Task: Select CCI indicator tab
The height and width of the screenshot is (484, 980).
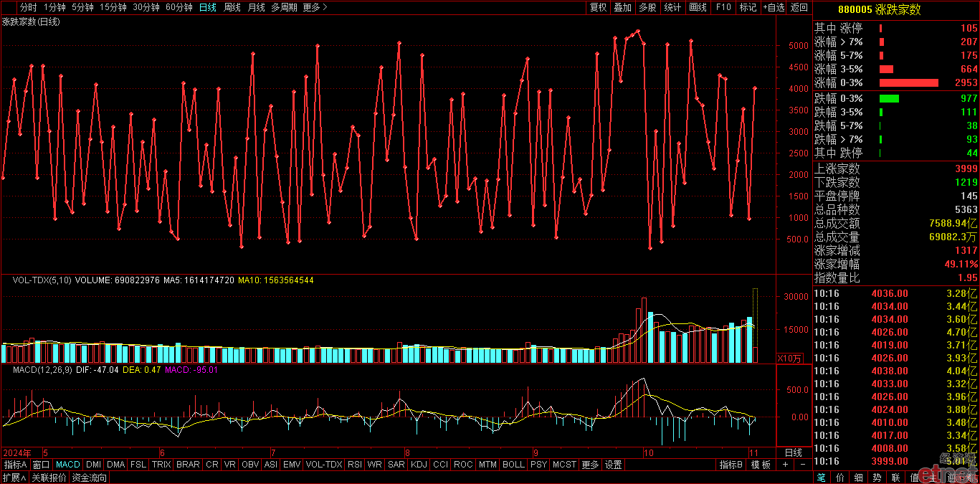Action: pyautogui.click(x=440, y=465)
